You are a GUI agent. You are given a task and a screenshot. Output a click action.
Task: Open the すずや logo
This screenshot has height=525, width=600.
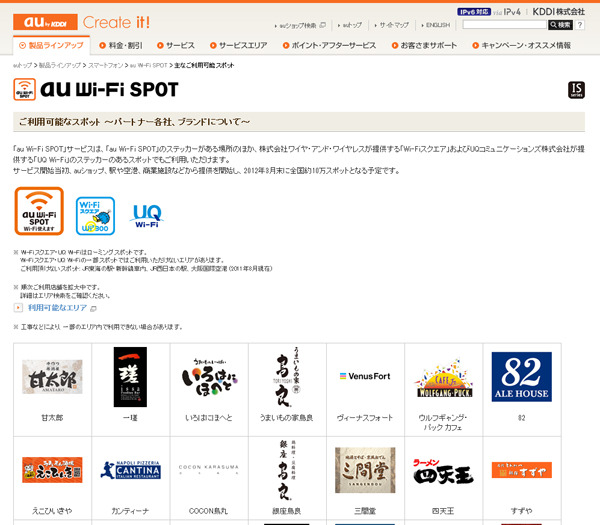point(522,470)
